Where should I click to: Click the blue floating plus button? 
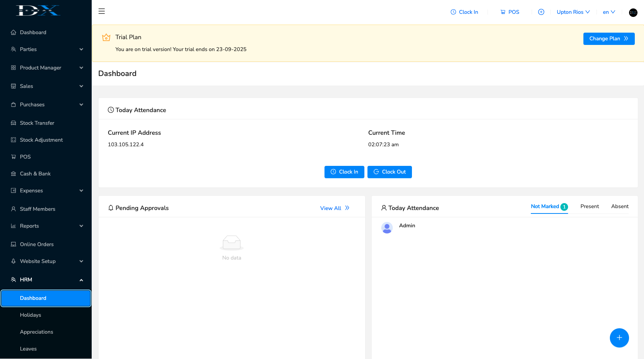pos(619,338)
